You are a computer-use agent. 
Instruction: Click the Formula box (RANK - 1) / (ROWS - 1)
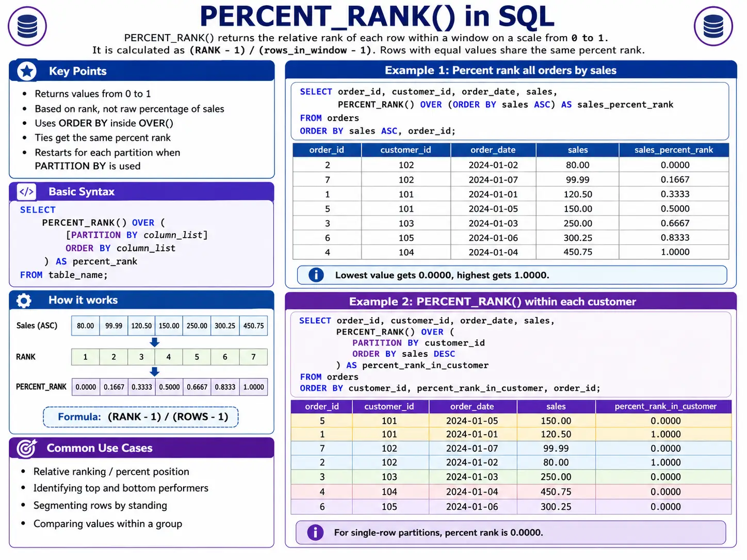pyautogui.click(x=141, y=417)
